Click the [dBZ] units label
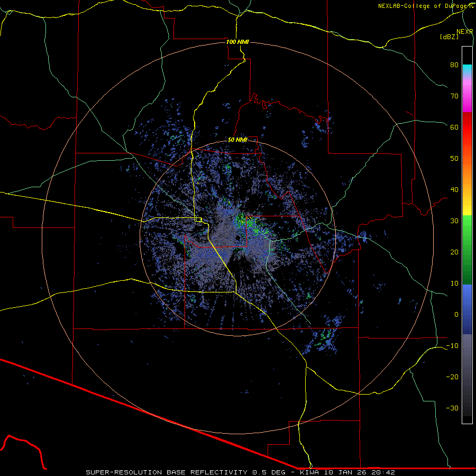This screenshot has height=476, width=476. 449,36
